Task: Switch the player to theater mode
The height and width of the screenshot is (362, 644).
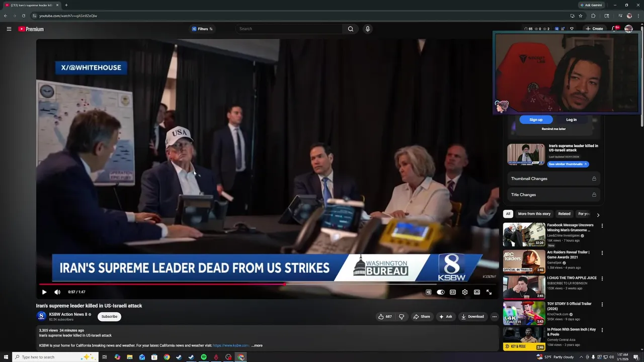Action: (x=477, y=292)
